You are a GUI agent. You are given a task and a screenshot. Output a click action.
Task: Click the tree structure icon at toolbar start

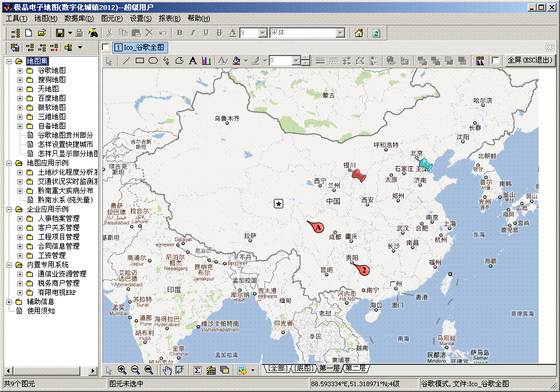pyautogui.click(x=16, y=33)
